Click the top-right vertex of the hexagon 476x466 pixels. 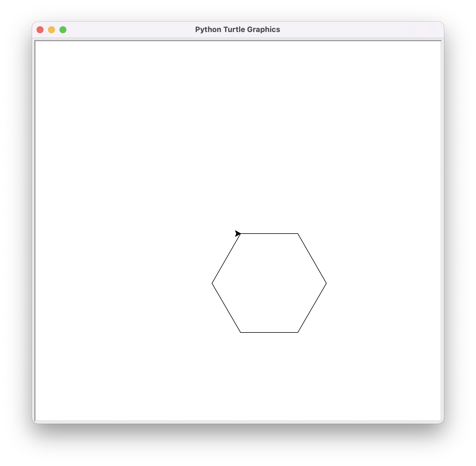coord(299,234)
